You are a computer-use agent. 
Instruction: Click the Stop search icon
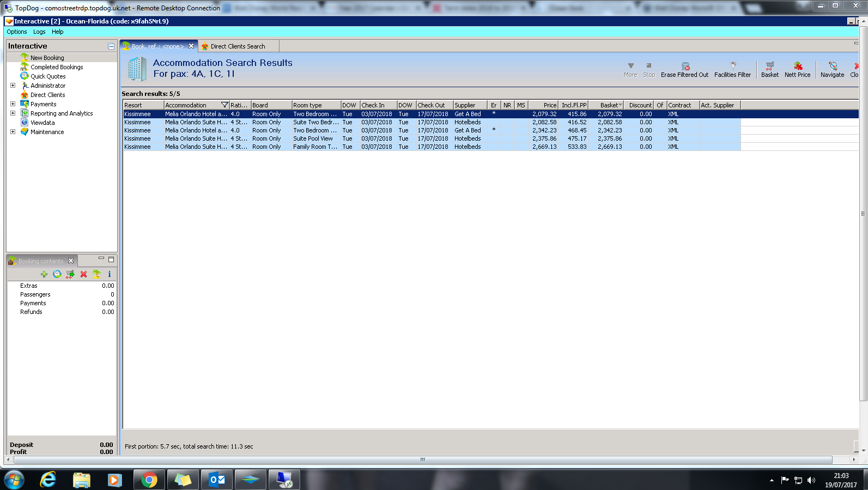tap(649, 65)
